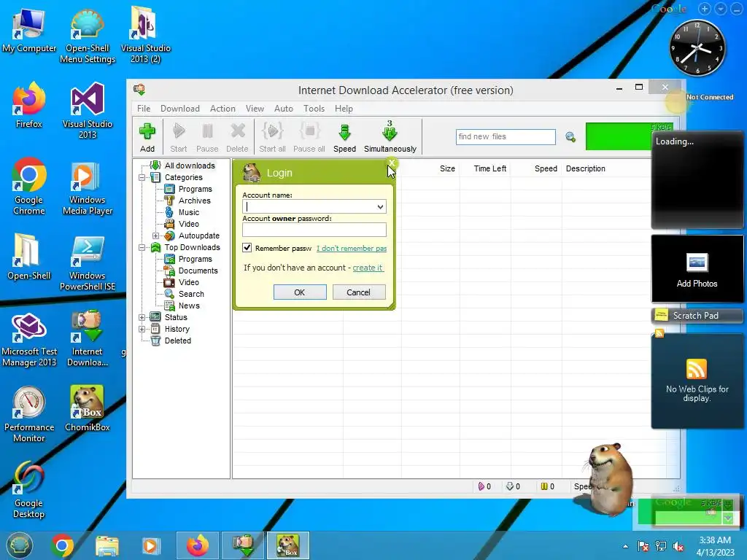
Task: Click the create it account link
Action: [368, 268]
